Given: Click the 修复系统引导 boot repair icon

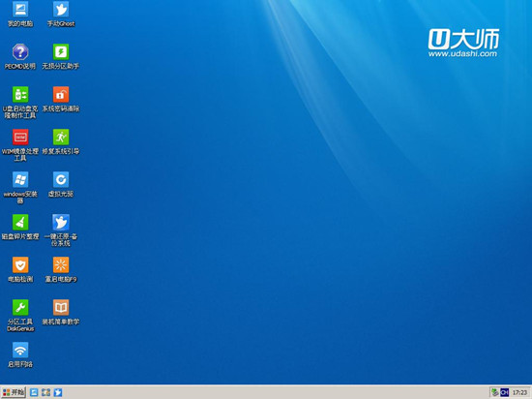Looking at the screenshot, I should (61, 137).
